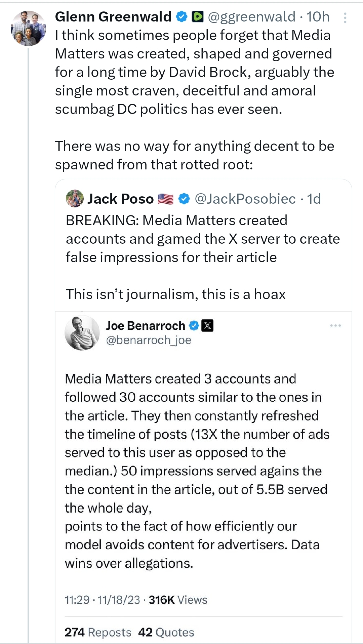Screen dimensions: 363x644
Task: View the 42 Quotes list
Action: (x=166, y=632)
